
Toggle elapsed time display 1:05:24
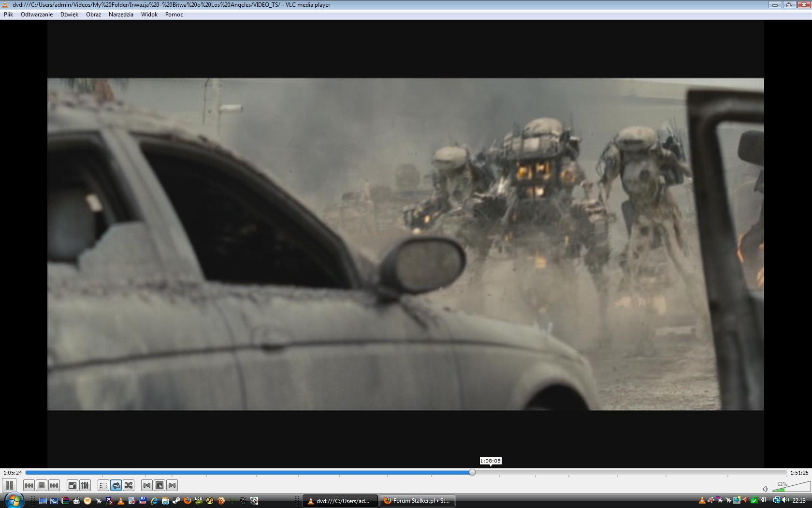13,473
